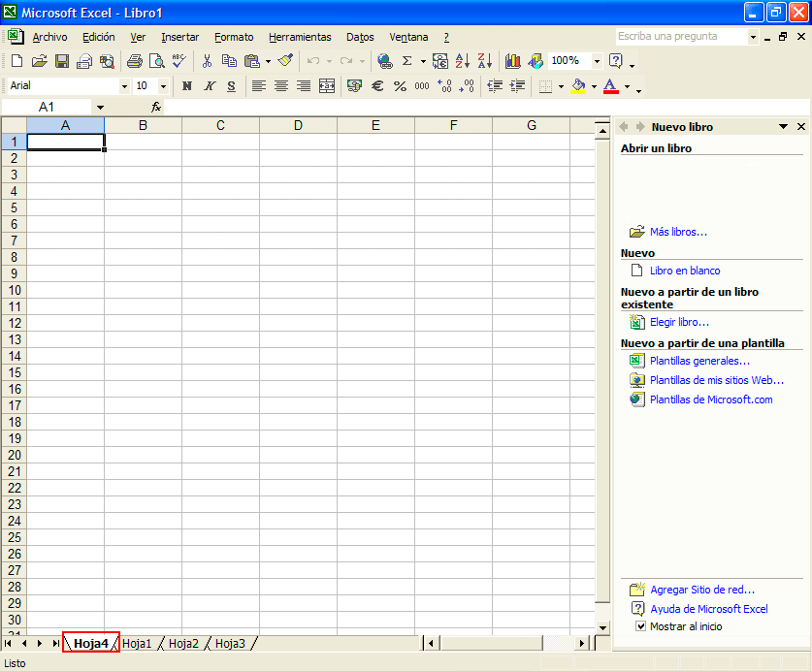Align cell text to the right
Image resolution: width=812 pixels, height=671 pixels.
tap(304, 86)
